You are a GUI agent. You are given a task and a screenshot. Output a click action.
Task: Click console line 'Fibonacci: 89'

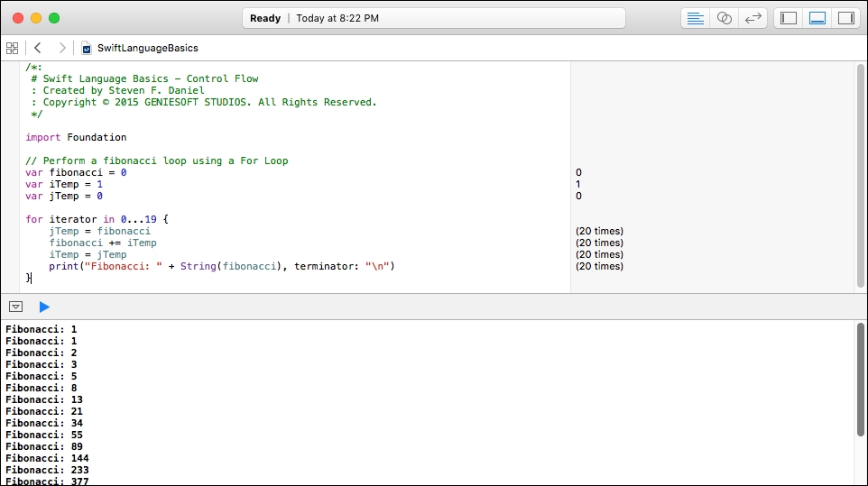pos(44,446)
